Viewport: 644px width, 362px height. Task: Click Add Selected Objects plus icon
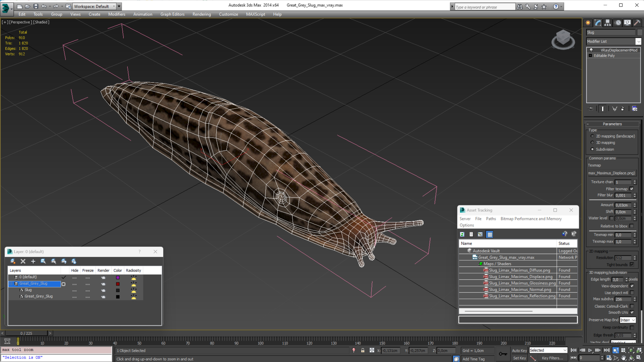pos(33,261)
